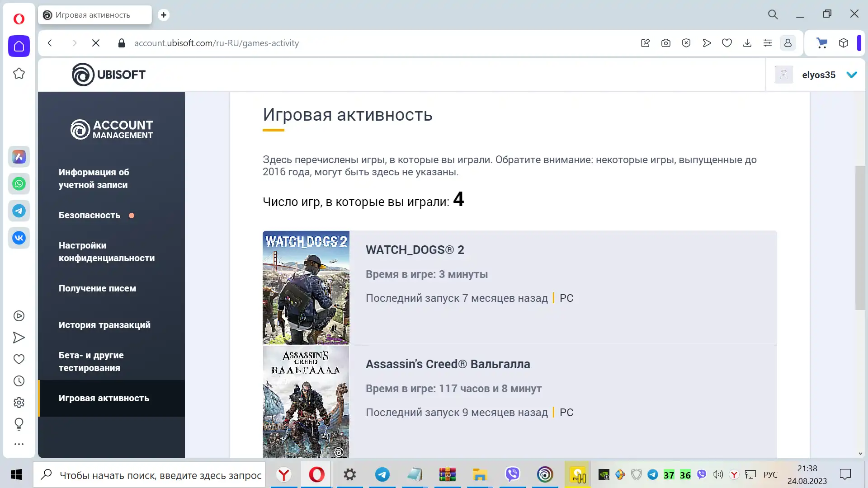Click the Ubisoft logo in header
Image resolution: width=868 pixels, height=488 pixels.
[x=109, y=75]
